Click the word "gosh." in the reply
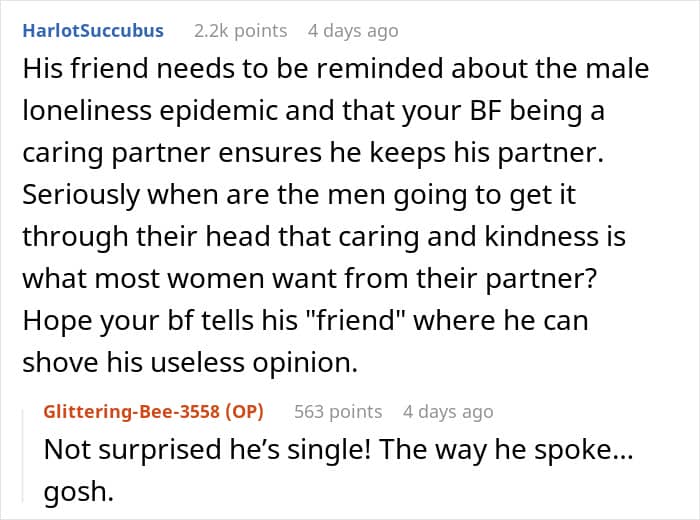Image resolution: width=700 pixels, height=520 pixels. tap(72, 490)
